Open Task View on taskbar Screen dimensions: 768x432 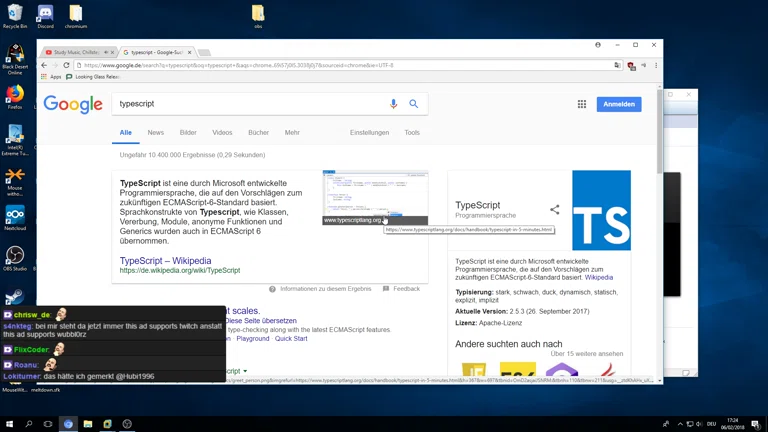click(x=48, y=424)
